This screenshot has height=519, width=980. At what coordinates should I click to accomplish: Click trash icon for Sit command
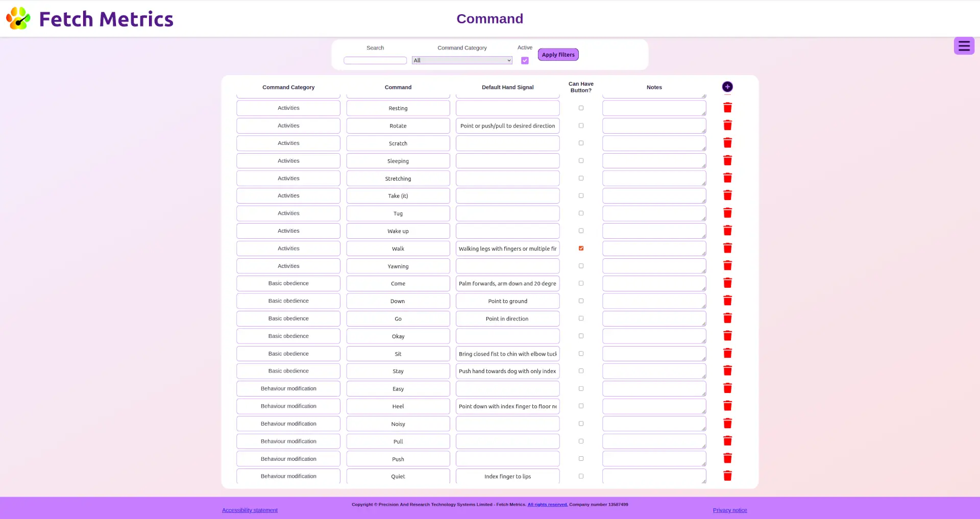tap(727, 354)
